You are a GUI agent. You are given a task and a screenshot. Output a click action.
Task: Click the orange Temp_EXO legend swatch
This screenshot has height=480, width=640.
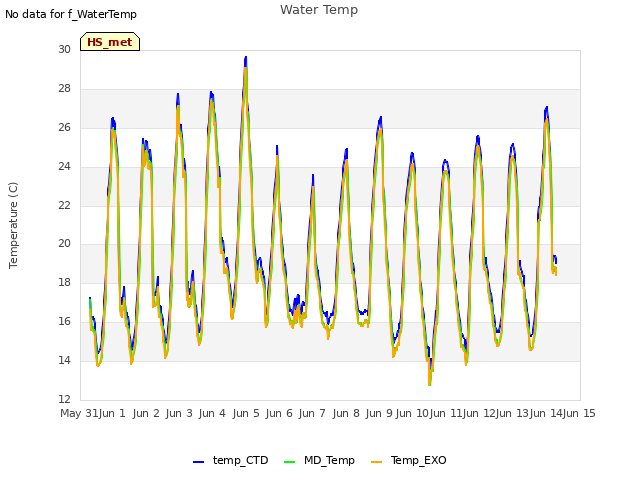coord(377,462)
